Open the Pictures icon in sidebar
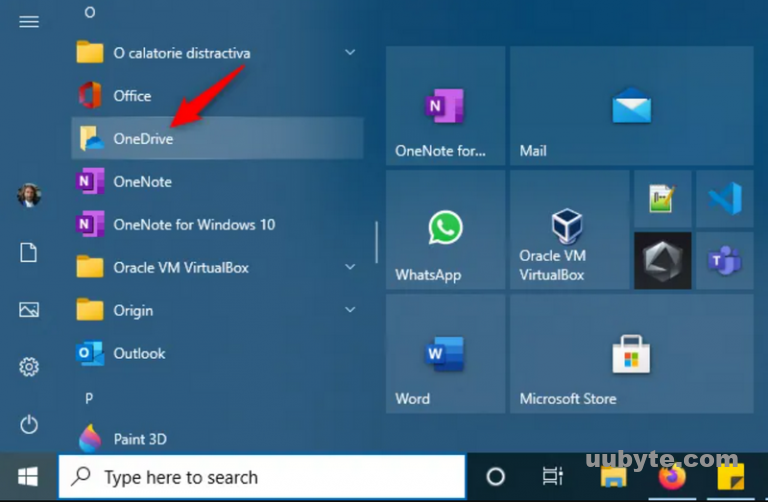The height and width of the screenshot is (502, 768). click(x=29, y=310)
